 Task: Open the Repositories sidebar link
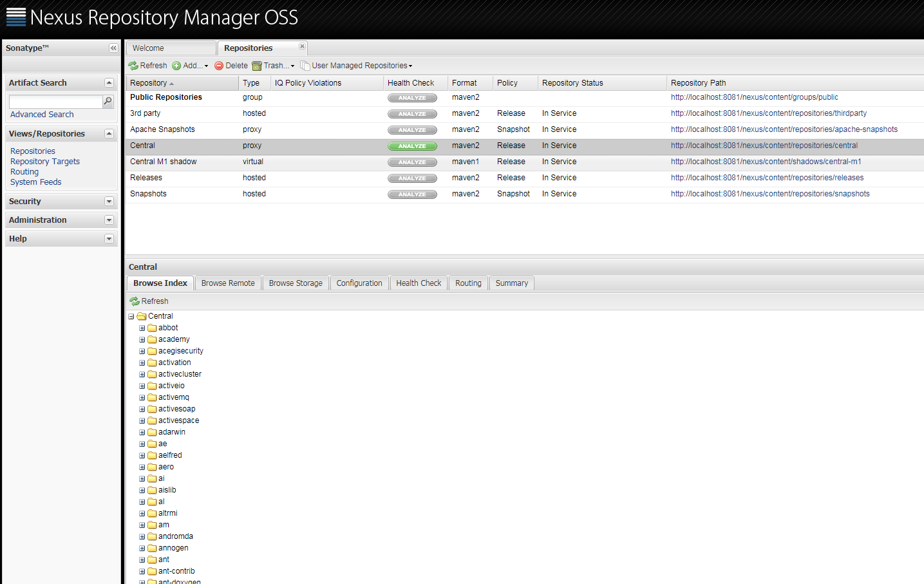pos(33,151)
